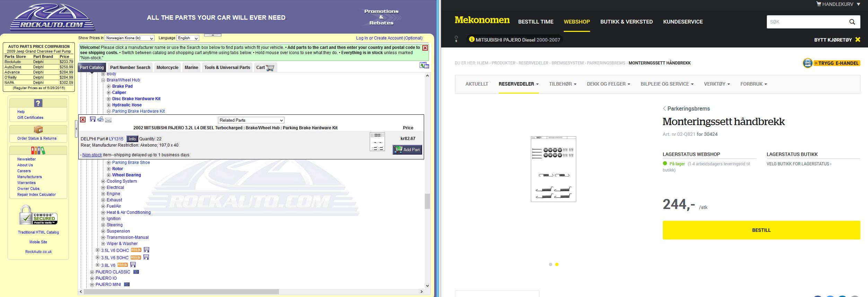The width and height of the screenshot is (868, 297).
Task: Click the EU flag icon beside PAJERO MINI
Action: [127, 285]
